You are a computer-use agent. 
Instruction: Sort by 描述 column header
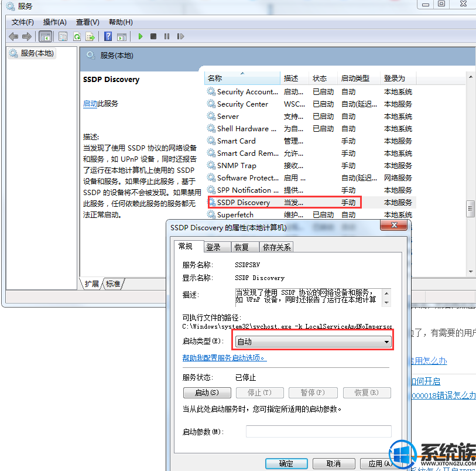click(x=294, y=78)
